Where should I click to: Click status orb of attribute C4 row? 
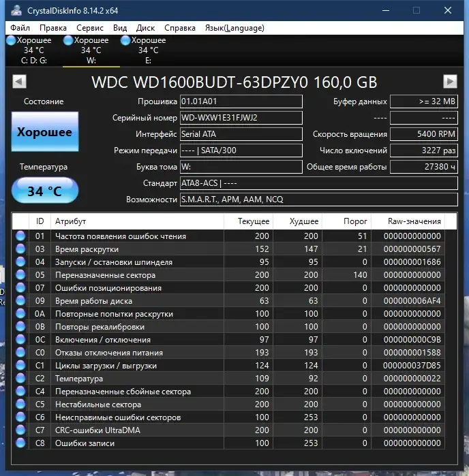20,392
